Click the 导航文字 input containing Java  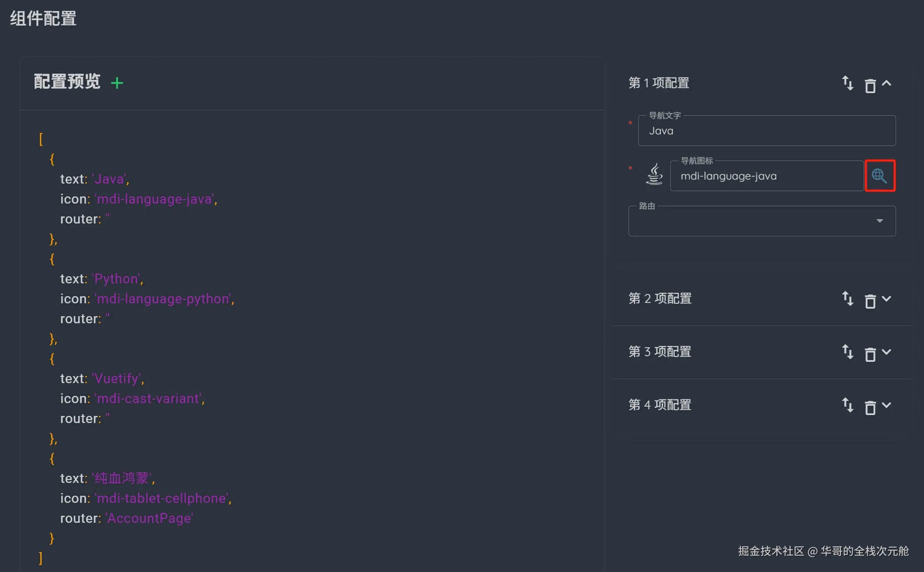tap(766, 131)
